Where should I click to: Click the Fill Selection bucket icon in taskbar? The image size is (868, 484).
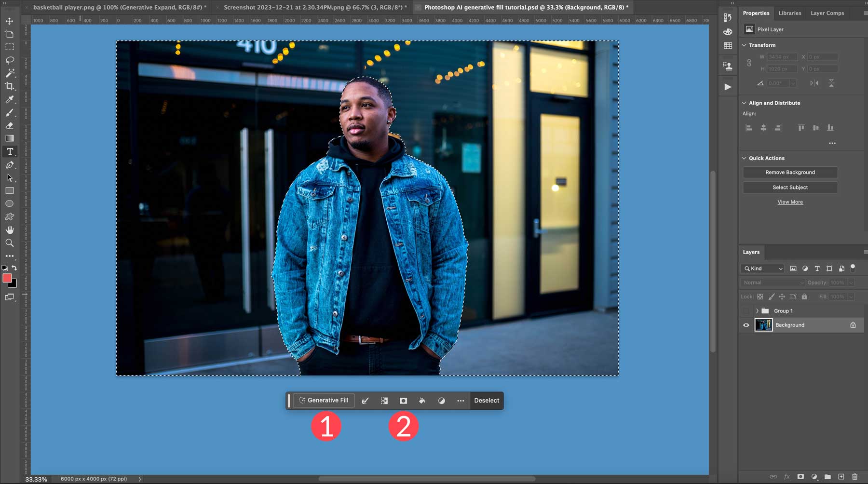(x=422, y=400)
